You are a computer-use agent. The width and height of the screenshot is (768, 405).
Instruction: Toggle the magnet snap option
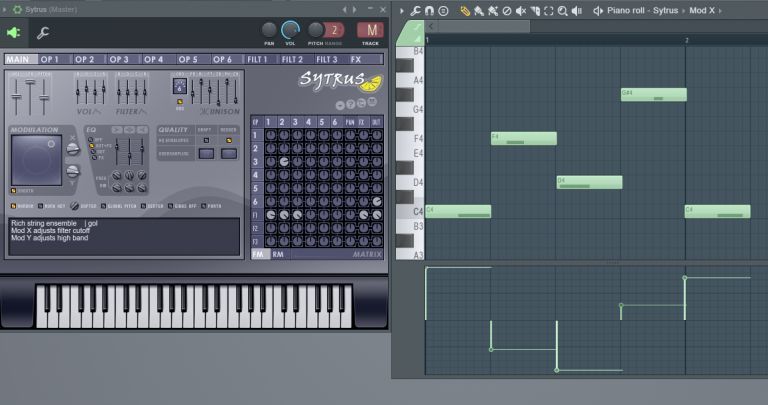click(429, 11)
